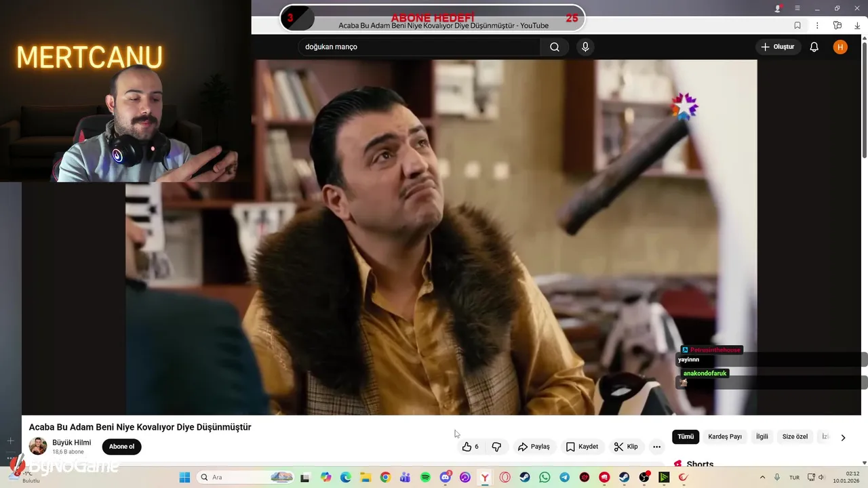Open the orange H account avatar

click(840, 47)
